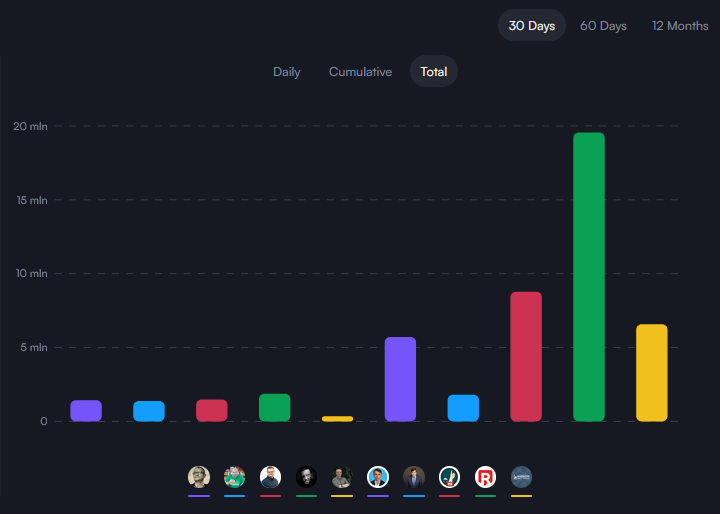This screenshot has height=514, width=720.
Task: Click the sepia avatar of man with glasses
Action: click(199, 477)
